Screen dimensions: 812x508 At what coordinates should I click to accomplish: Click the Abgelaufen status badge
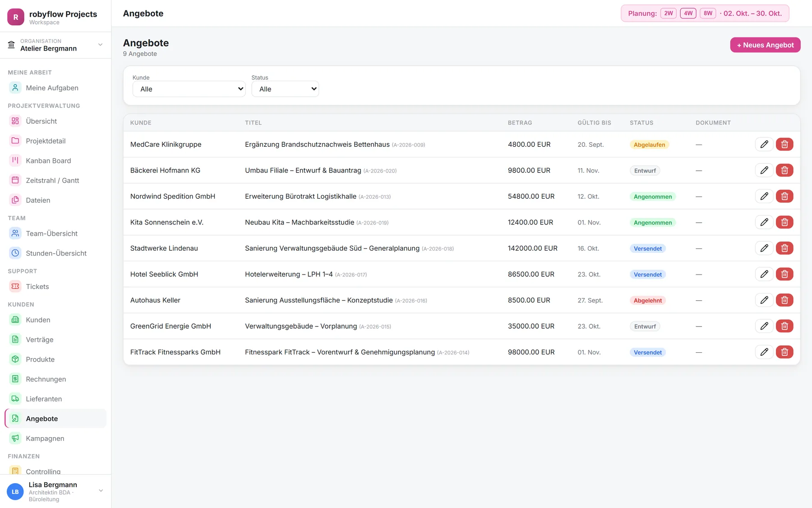[x=649, y=144]
